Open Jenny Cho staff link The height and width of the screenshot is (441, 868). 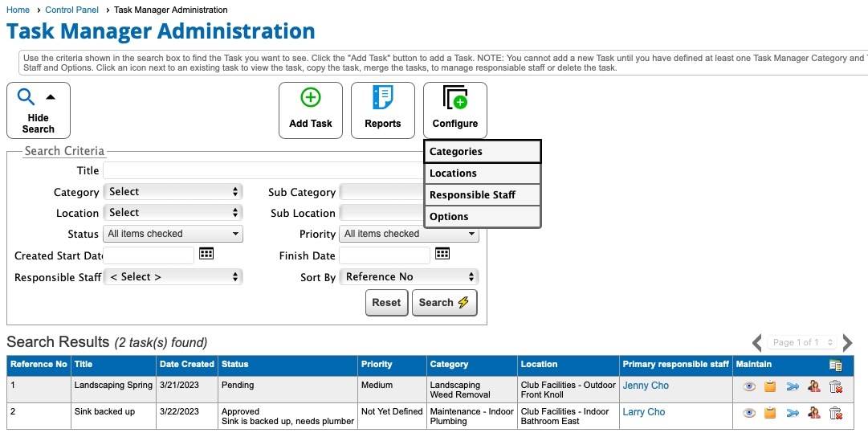coord(646,386)
